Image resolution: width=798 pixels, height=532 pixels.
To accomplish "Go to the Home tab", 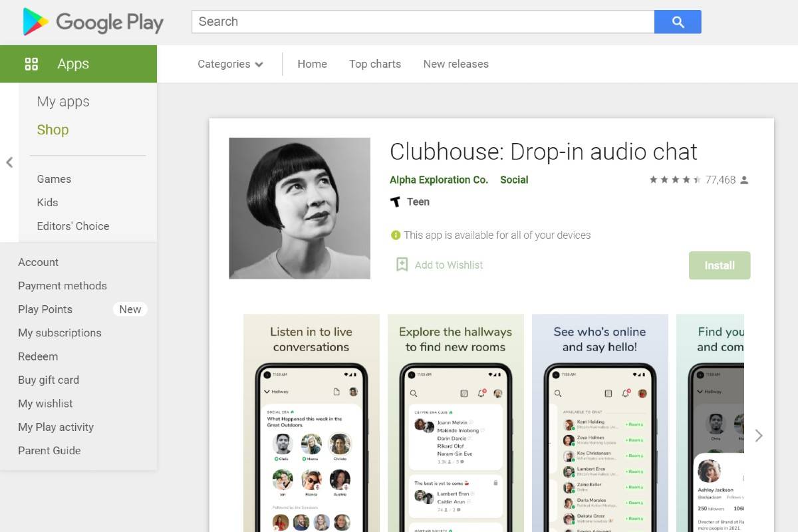I will click(x=312, y=64).
